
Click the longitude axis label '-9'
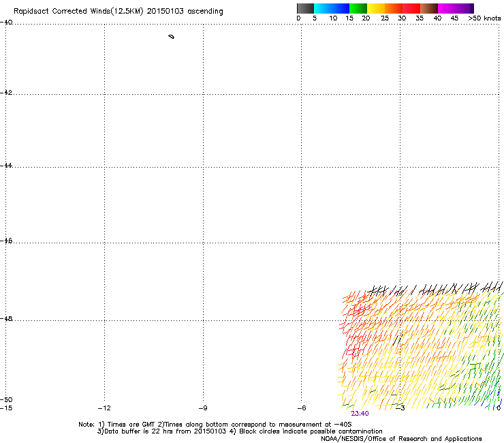(x=203, y=408)
